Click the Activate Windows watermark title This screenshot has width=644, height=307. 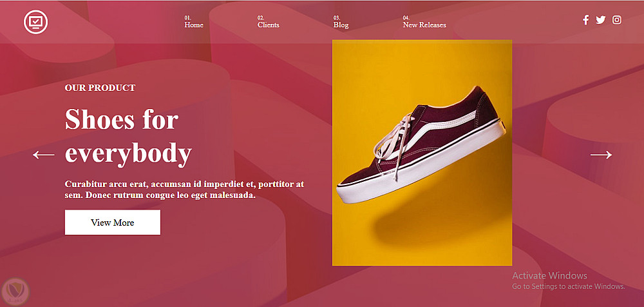(549, 276)
